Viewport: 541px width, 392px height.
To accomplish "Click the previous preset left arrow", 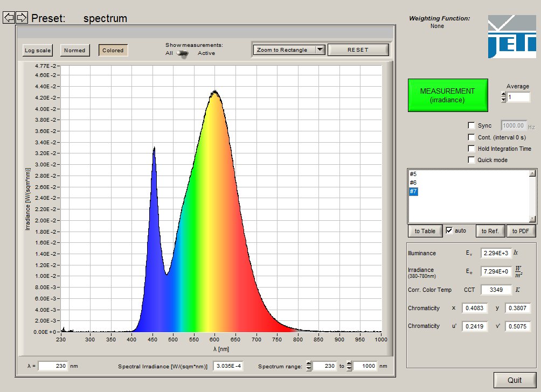I will tap(9, 18).
